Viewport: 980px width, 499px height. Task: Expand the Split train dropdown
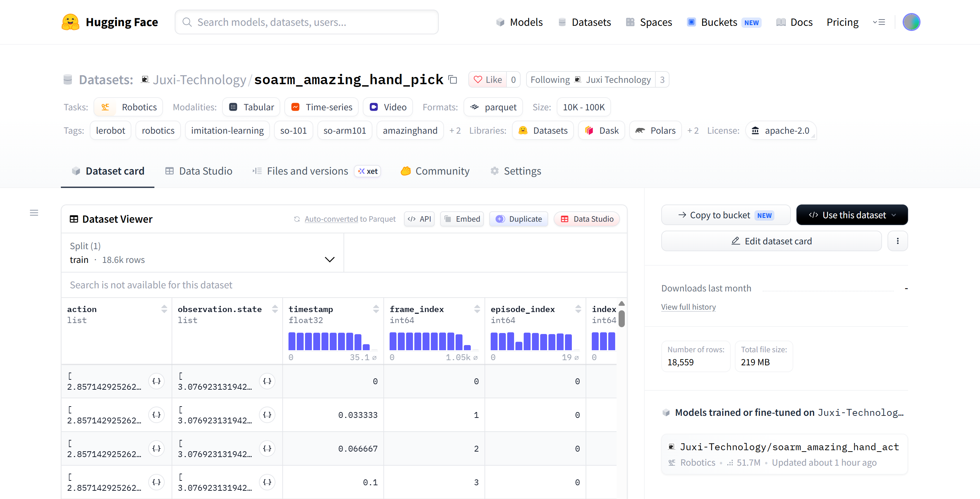[x=203, y=253]
